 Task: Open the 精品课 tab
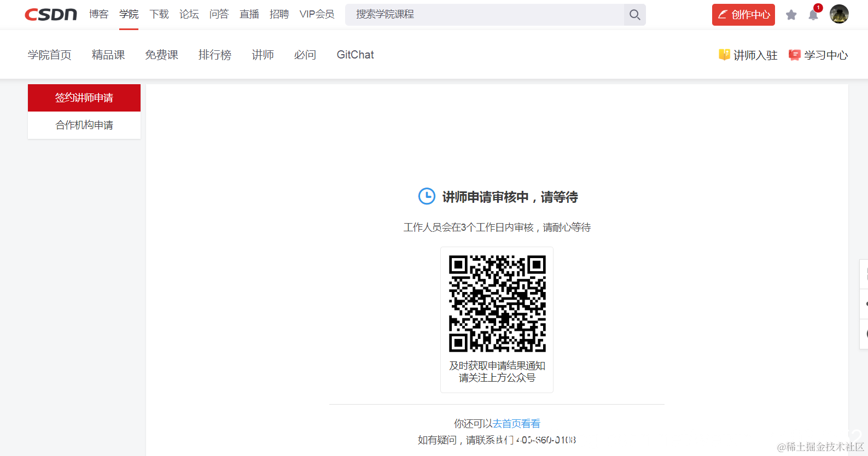[x=108, y=55]
